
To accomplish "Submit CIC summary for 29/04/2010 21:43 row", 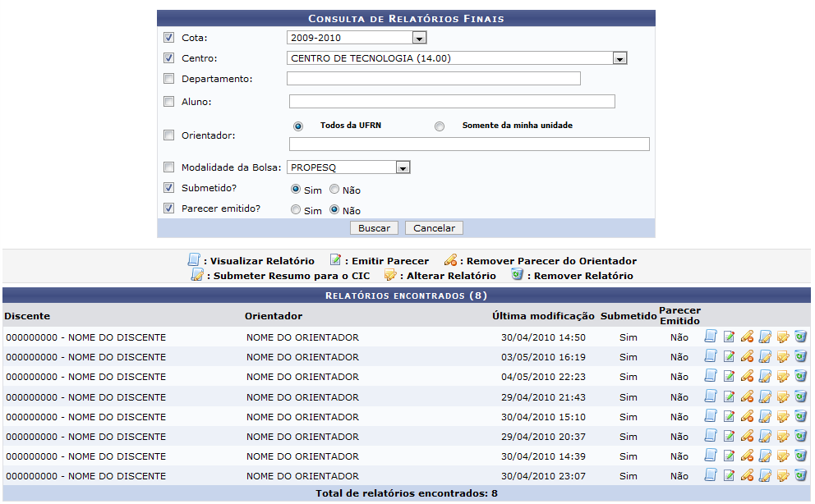I will [x=765, y=396].
